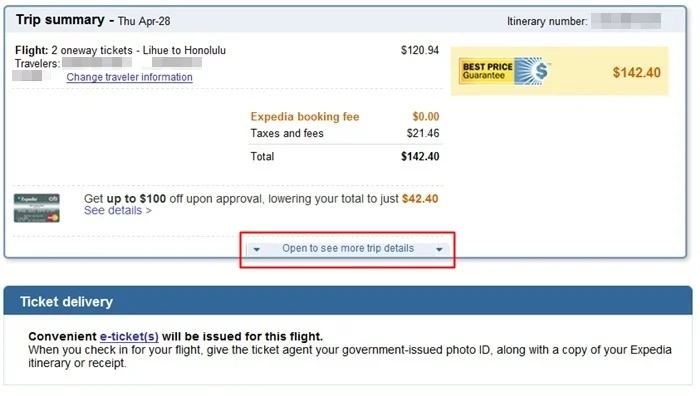Click the Taxes and fees label
700x396 pixels.
[x=287, y=133]
